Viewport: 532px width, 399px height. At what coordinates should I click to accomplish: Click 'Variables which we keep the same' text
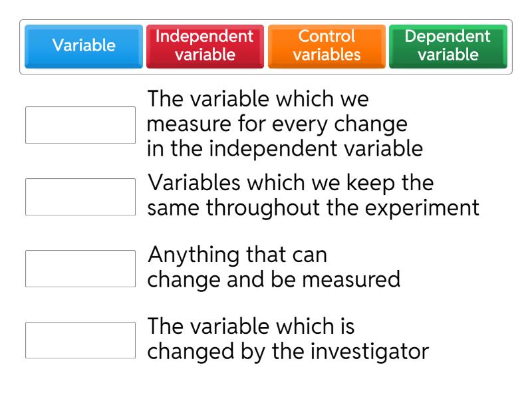(290, 182)
